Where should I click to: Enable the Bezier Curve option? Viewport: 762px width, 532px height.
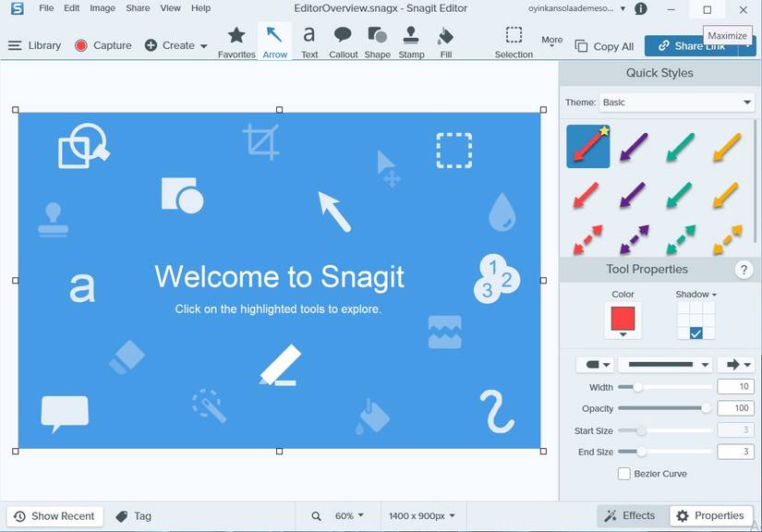pos(624,473)
